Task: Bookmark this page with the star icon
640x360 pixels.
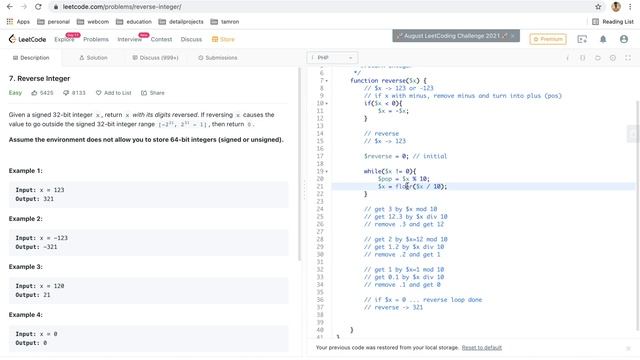Action: click(598, 7)
